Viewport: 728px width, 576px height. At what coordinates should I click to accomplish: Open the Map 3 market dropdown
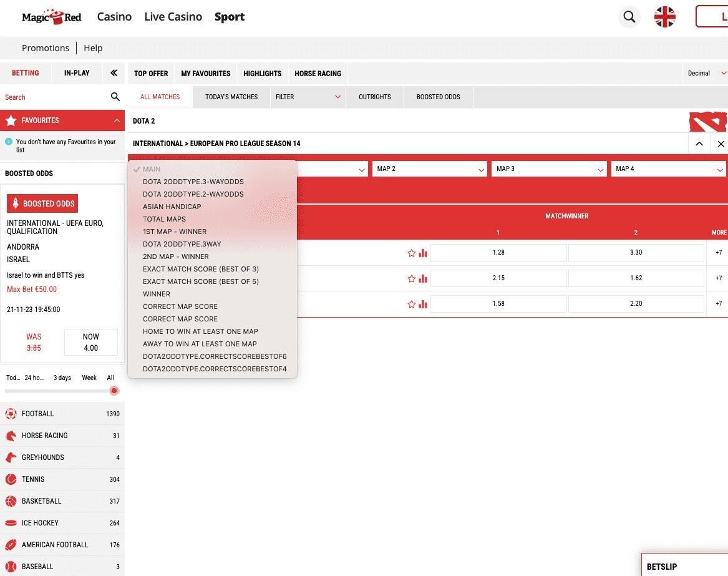coord(549,168)
